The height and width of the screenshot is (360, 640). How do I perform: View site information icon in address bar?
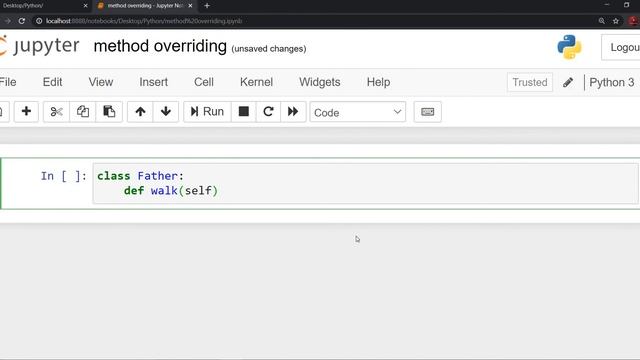[x=39, y=21]
